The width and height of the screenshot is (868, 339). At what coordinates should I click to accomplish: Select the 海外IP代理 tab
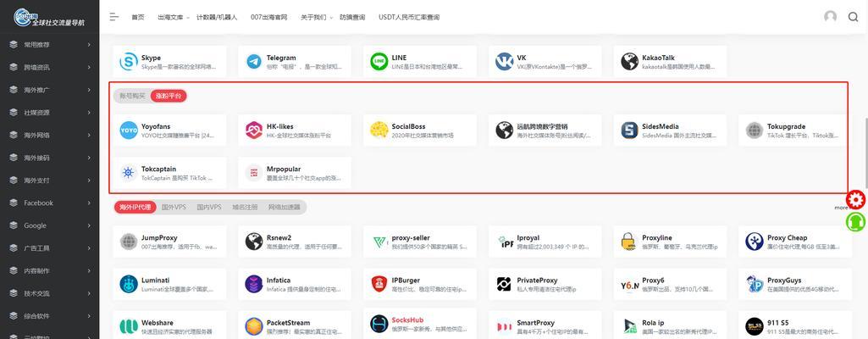point(135,207)
